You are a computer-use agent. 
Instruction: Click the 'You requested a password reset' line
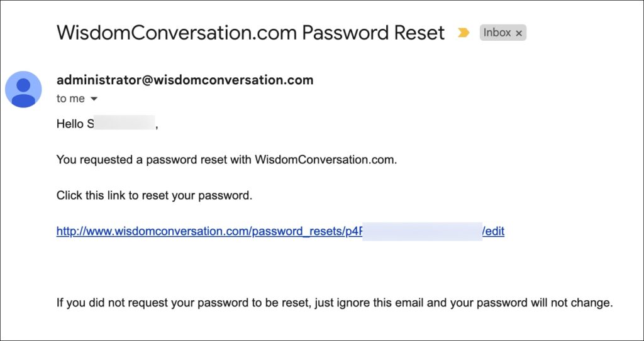[x=226, y=160]
